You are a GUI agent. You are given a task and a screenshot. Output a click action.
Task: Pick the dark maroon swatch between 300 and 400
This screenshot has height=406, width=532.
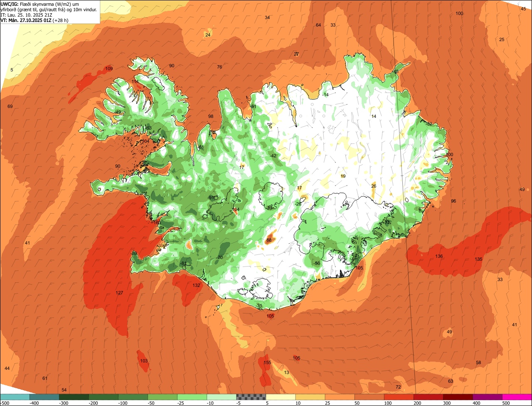pos(458,397)
